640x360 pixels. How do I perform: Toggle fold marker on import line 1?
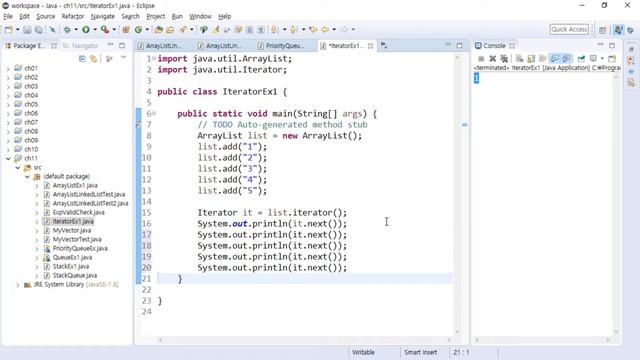154,58
